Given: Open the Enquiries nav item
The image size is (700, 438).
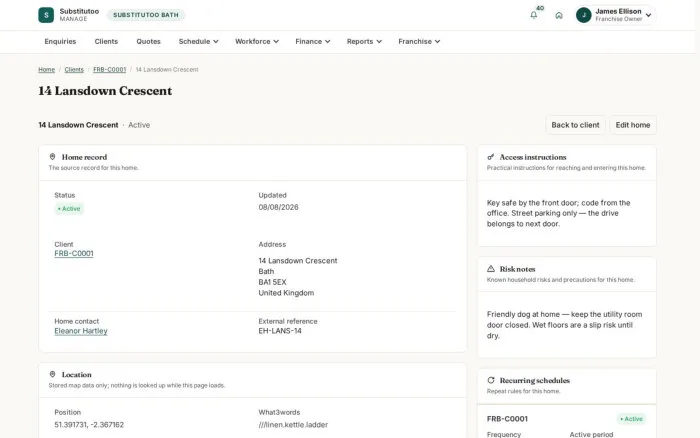Looking at the screenshot, I should coord(60,42).
